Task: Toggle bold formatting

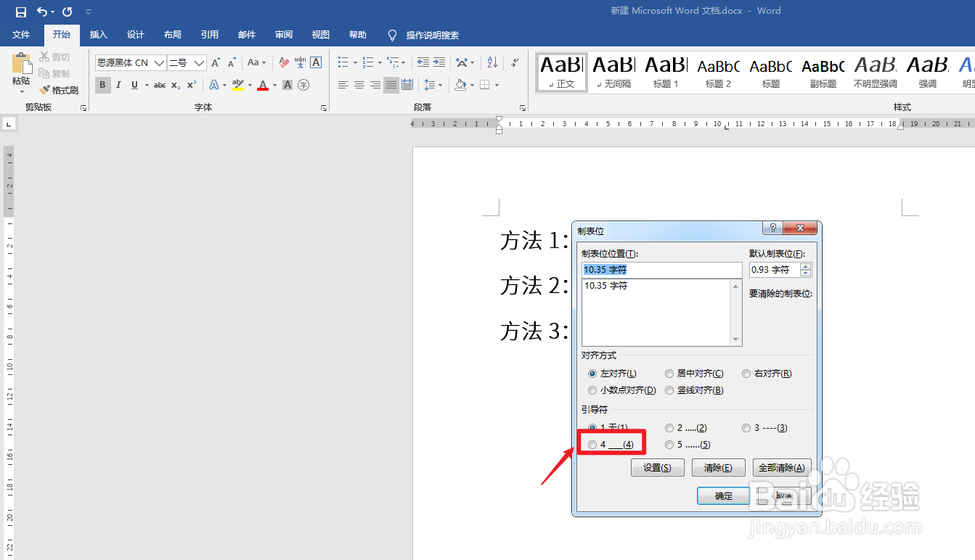Action: 102,85
